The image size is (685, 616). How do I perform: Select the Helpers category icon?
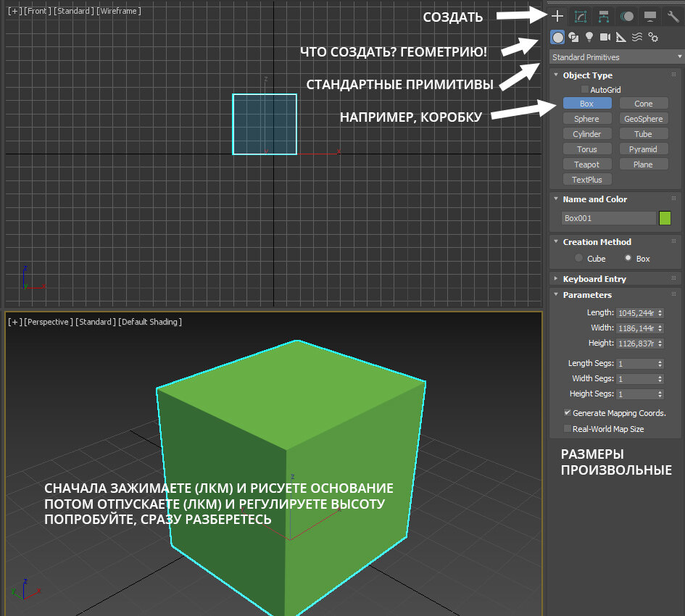[620, 37]
